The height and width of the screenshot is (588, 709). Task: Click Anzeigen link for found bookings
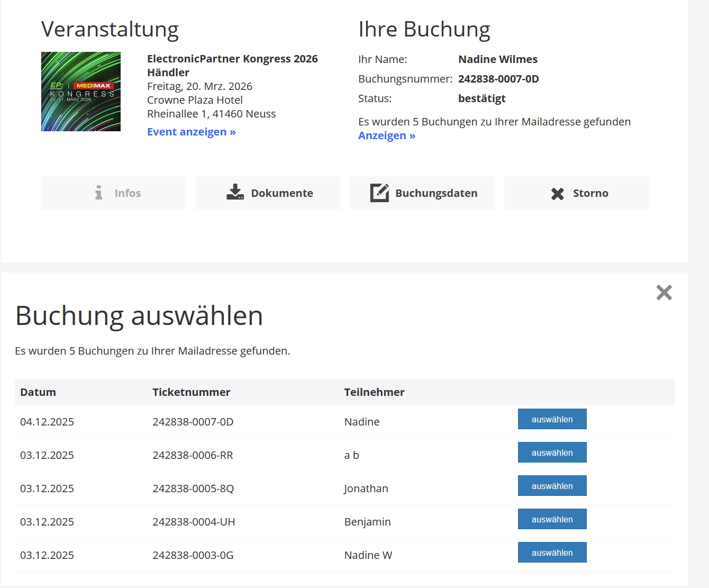click(386, 135)
